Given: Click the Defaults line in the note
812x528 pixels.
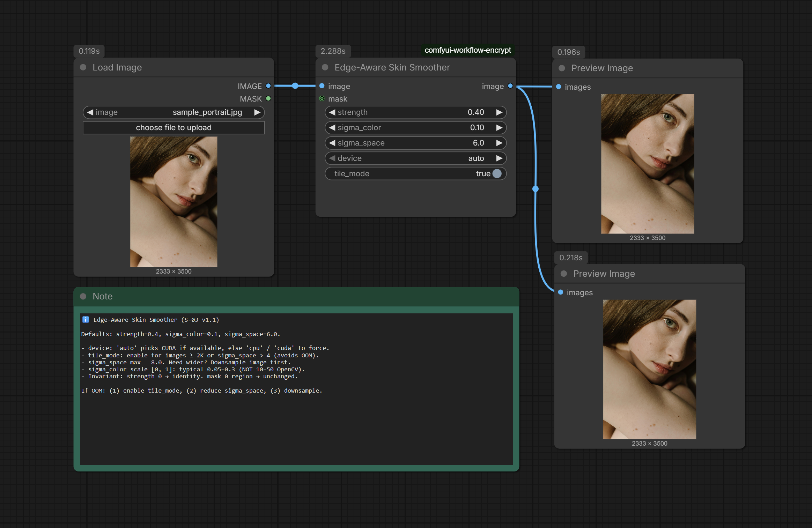Looking at the screenshot, I should [180, 334].
